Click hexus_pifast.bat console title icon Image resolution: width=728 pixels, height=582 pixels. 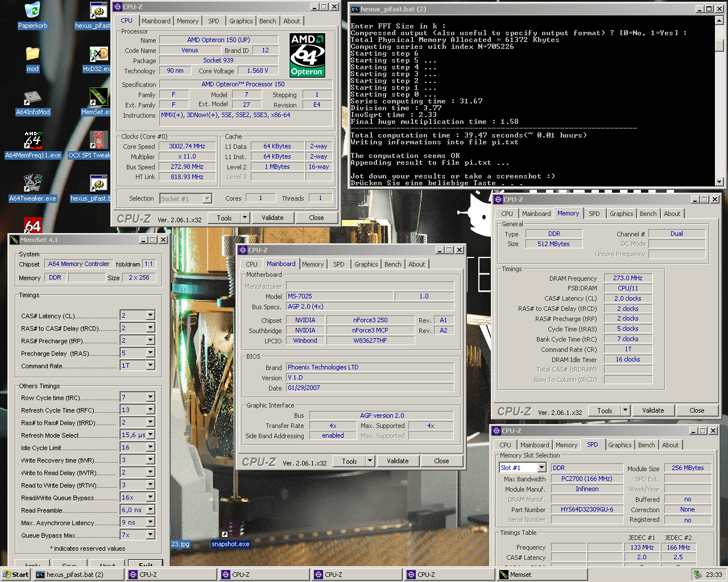355,9
